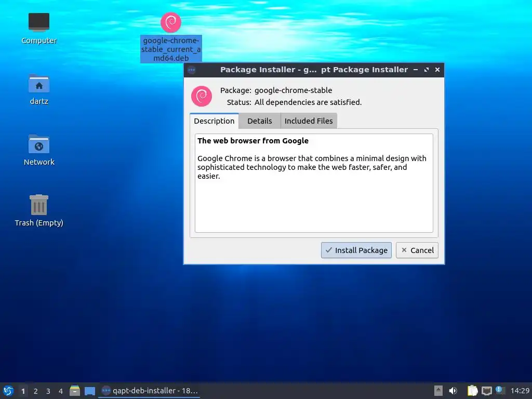Click the show desktop panel icon
The height and width of the screenshot is (399, 532).
(x=90, y=391)
